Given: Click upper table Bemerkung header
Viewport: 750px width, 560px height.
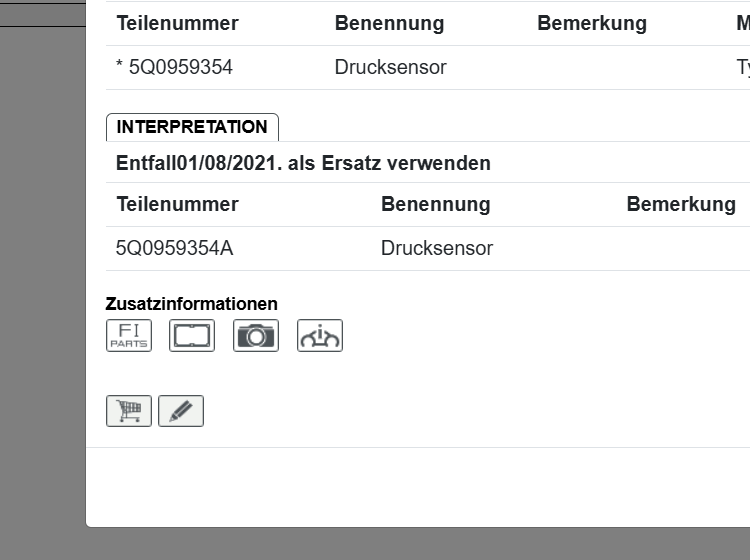Looking at the screenshot, I should 592,23.
